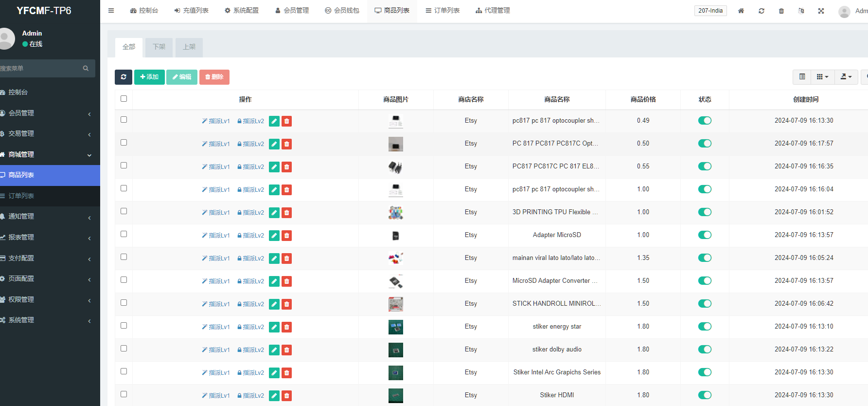
Task: Click green edit pencil for Adapter MicroSD
Action: point(274,236)
